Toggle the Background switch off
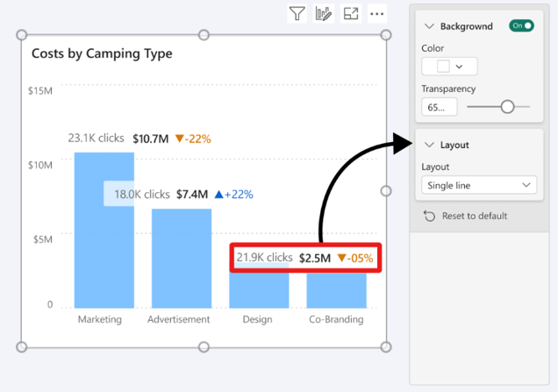The width and height of the screenshot is (558, 392). tap(521, 25)
